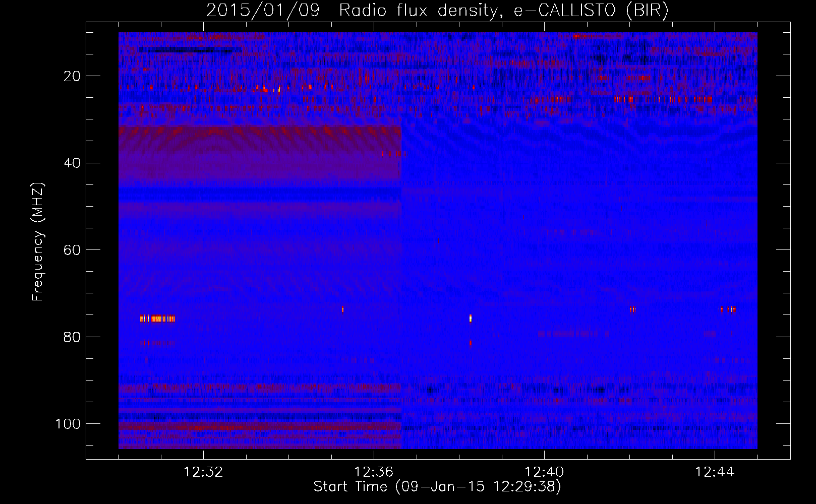Click the 40 frequency tick label
Image resolution: width=816 pixels, height=504 pixels.
(x=73, y=163)
